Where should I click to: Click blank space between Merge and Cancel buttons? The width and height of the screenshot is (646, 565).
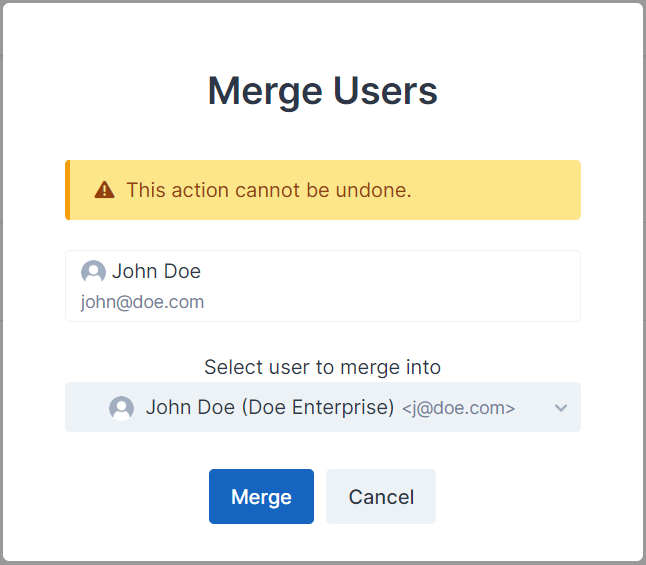point(320,497)
